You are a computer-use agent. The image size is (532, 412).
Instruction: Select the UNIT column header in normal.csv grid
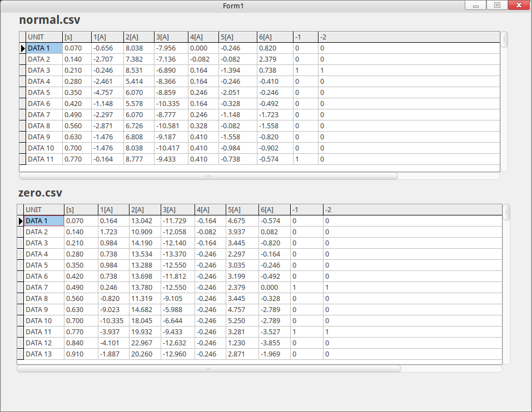[x=44, y=37]
